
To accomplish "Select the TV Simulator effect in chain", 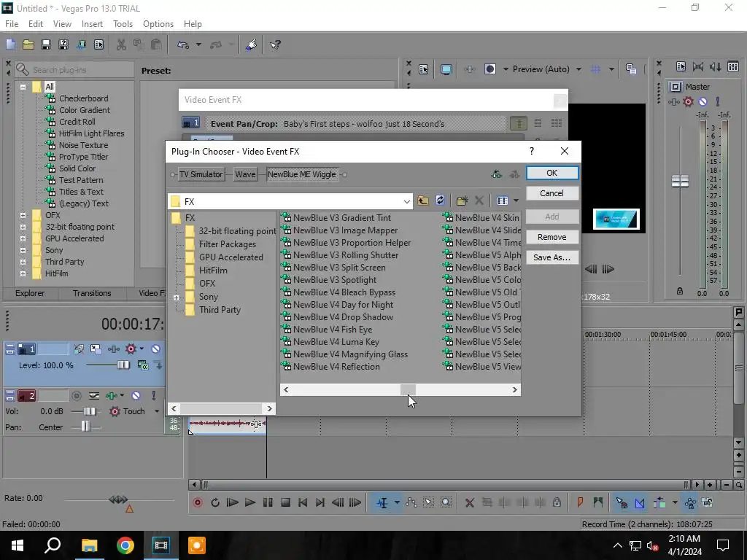I will [201, 174].
